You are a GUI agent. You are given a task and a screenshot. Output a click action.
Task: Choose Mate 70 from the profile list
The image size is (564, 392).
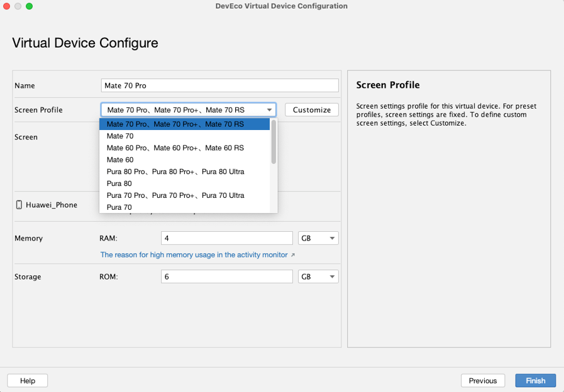pyautogui.click(x=184, y=136)
